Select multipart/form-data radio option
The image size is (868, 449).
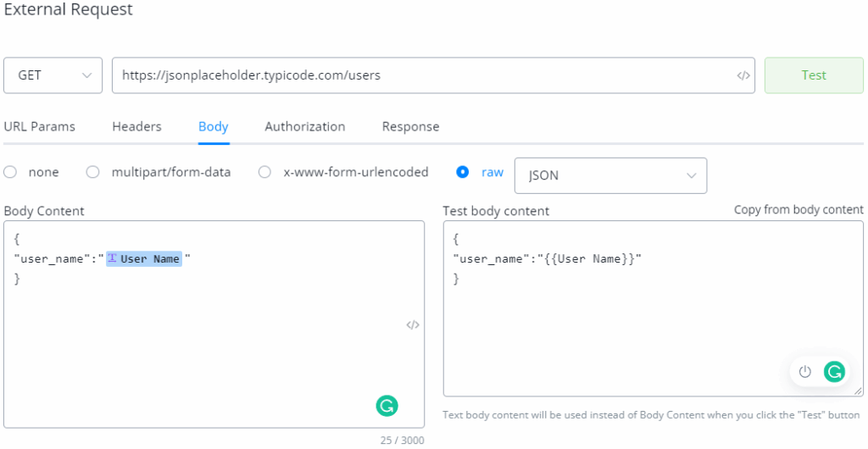pos(93,172)
